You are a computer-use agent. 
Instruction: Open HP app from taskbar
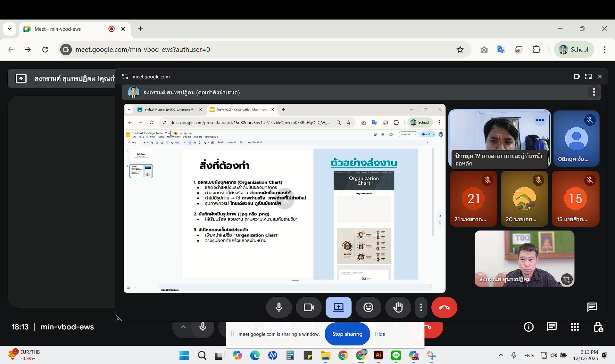pyautogui.click(x=273, y=355)
